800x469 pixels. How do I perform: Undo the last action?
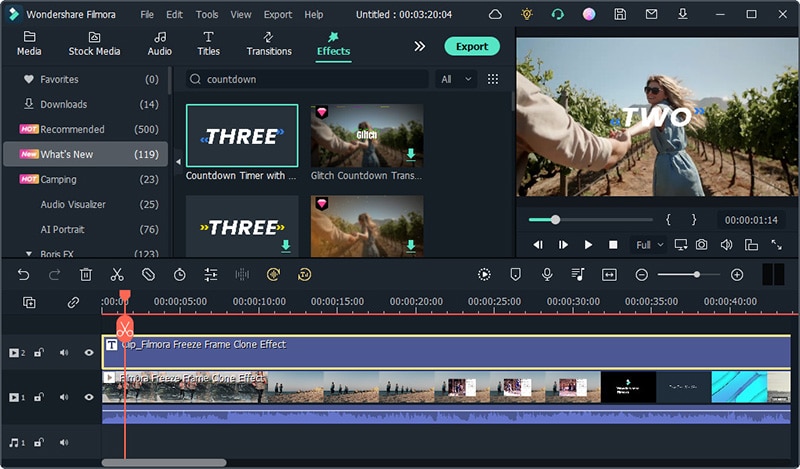[x=23, y=275]
